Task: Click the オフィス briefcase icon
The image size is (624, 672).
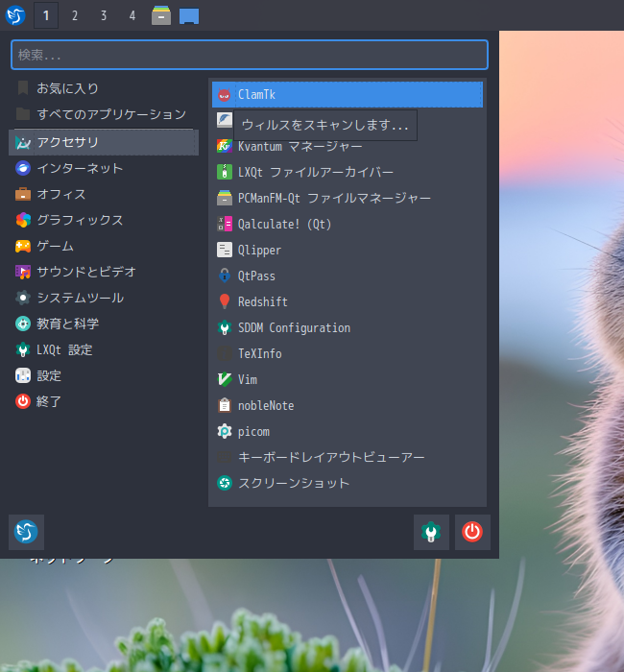Action: pyautogui.click(x=23, y=194)
